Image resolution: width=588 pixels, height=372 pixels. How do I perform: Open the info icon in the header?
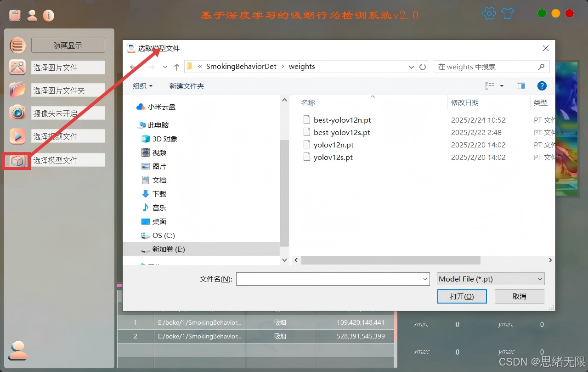[48, 16]
